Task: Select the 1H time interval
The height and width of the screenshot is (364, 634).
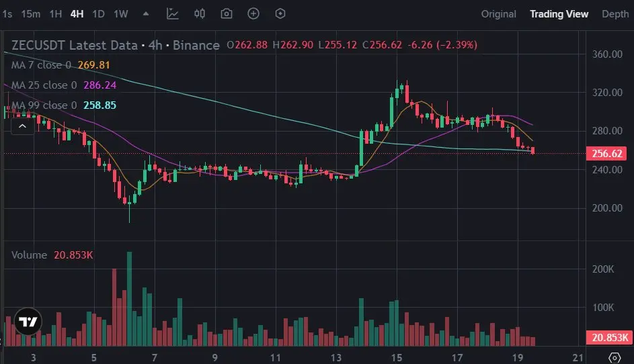Action: coord(55,14)
